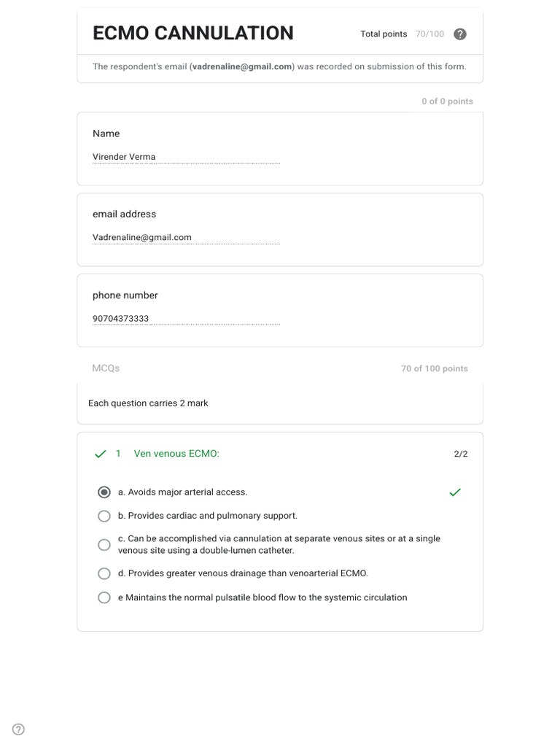Screen dimensions: 560x747
Task: Click the MCQs section header
Action: point(106,368)
